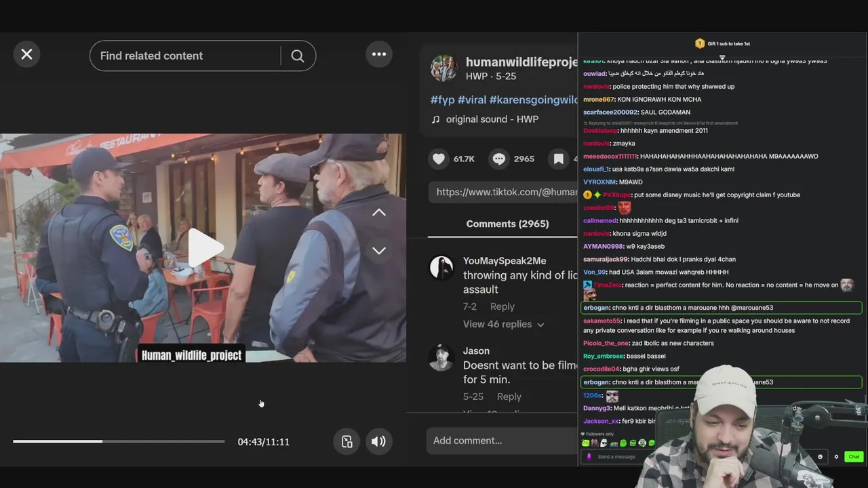Click the TikTok video URL field
The height and width of the screenshot is (488, 868).
(503, 192)
